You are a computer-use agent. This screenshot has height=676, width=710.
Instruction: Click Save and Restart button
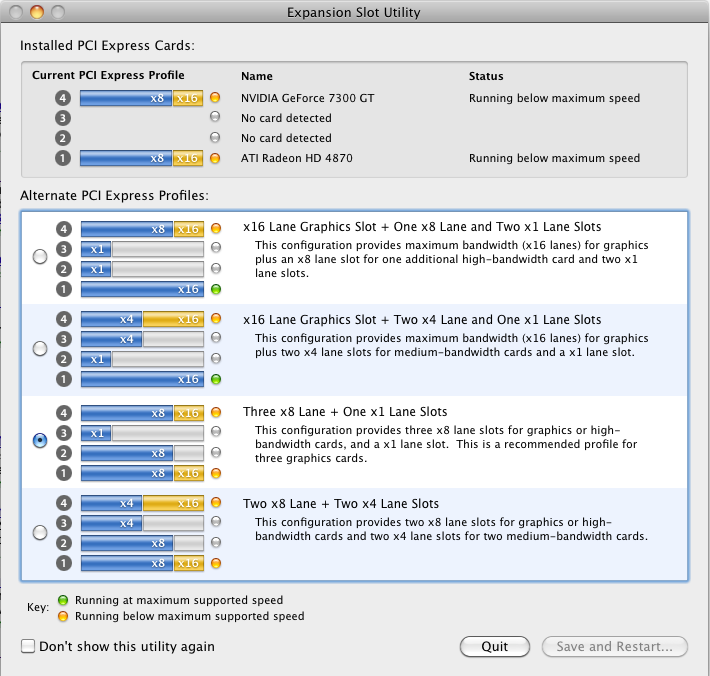614,647
